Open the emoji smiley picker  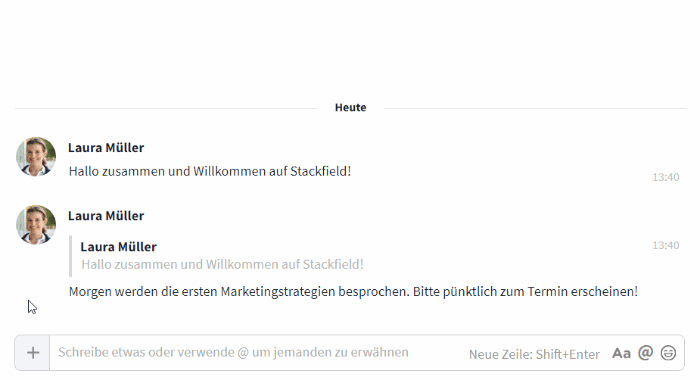(x=668, y=353)
